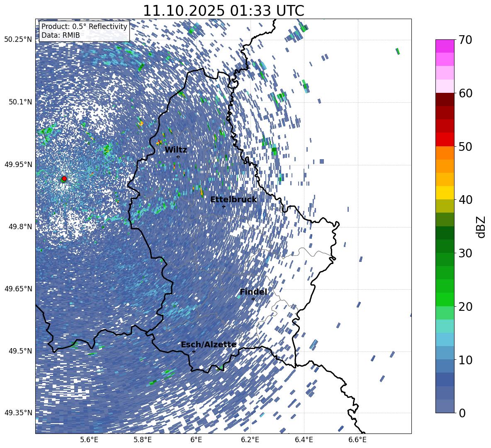Pick the dark maroon swatch below 60
This screenshot has width=491, height=448.
point(445,99)
